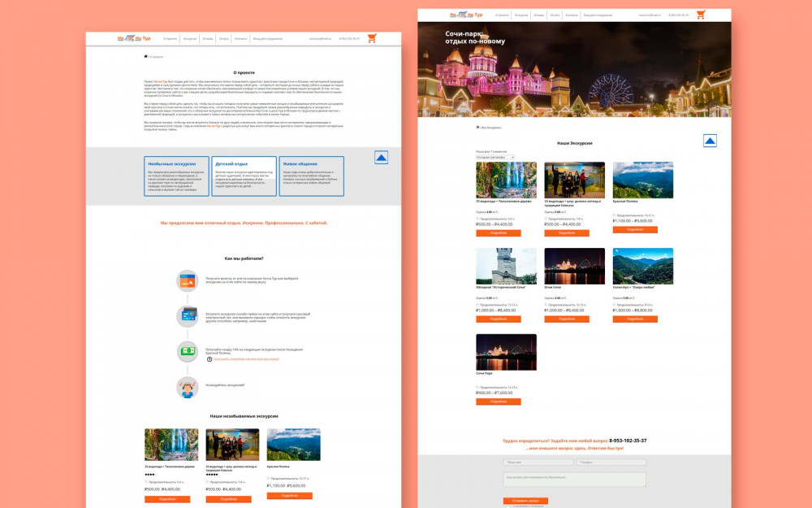The width and height of the screenshot is (812, 508).
Task: Click the scroll-to-top arrow on the right page
Action: tap(710, 141)
